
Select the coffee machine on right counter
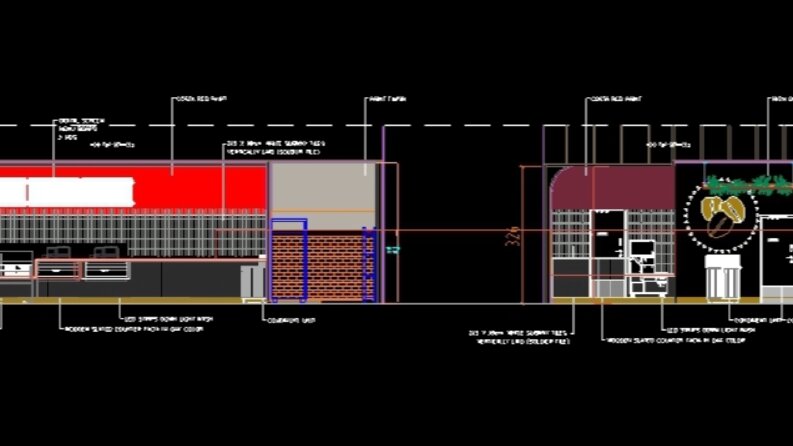[648, 268]
